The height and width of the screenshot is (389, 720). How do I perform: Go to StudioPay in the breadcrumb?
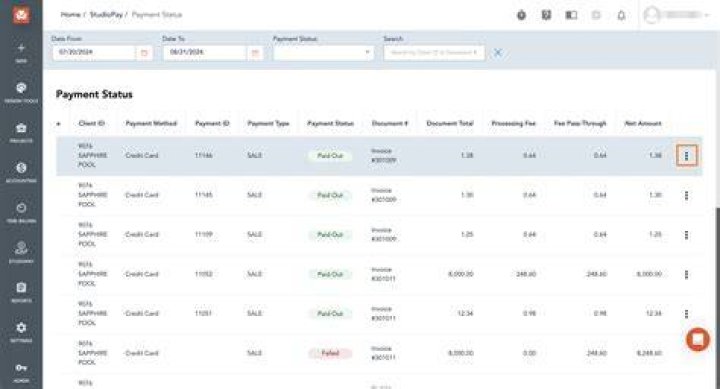point(106,15)
